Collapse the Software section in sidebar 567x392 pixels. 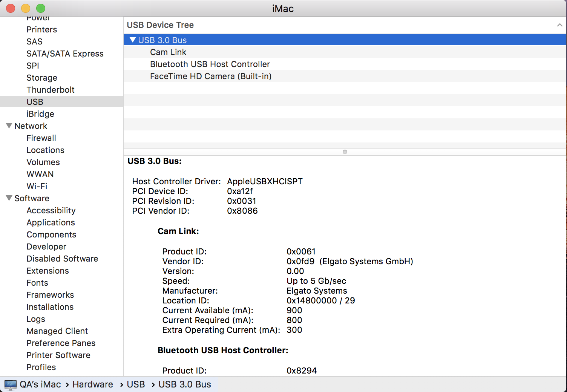click(x=9, y=198)
